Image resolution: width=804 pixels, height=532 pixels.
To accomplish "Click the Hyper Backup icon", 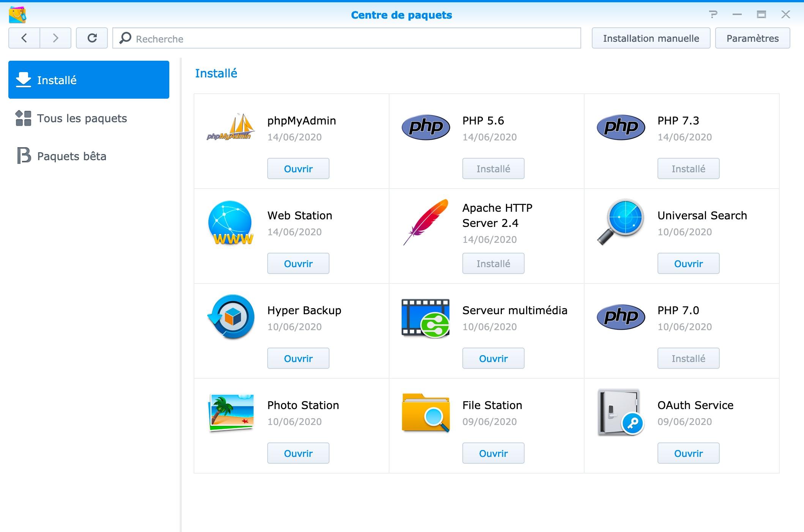I will coord(230,317).
